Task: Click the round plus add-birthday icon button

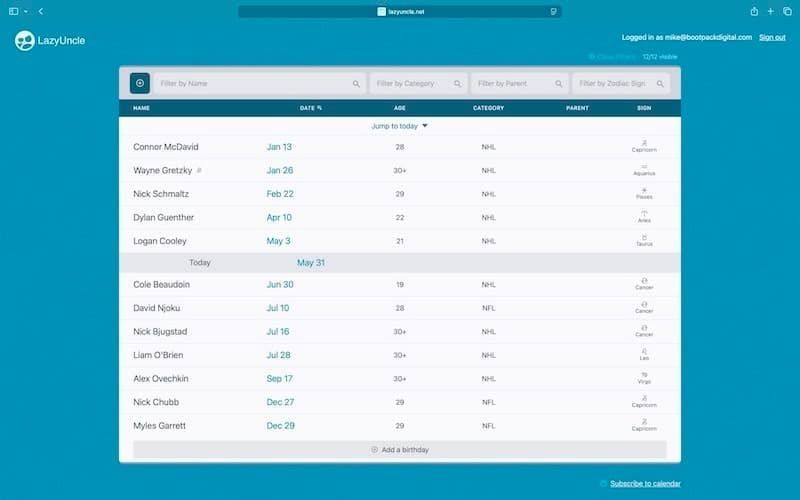Action: click(x=140, y=84)
